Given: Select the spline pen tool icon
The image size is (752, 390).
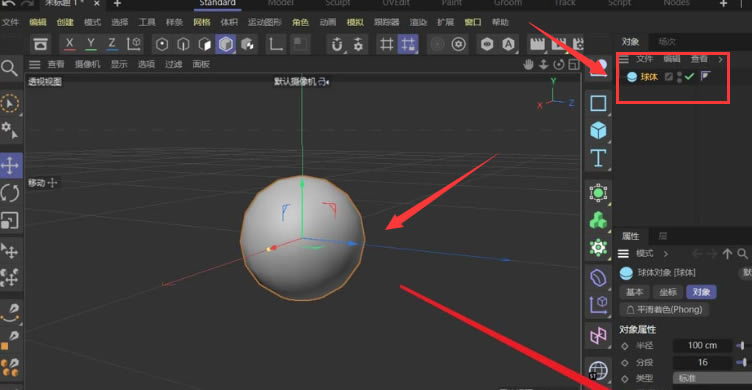Looking at the screenshot, I should point(11,313).
